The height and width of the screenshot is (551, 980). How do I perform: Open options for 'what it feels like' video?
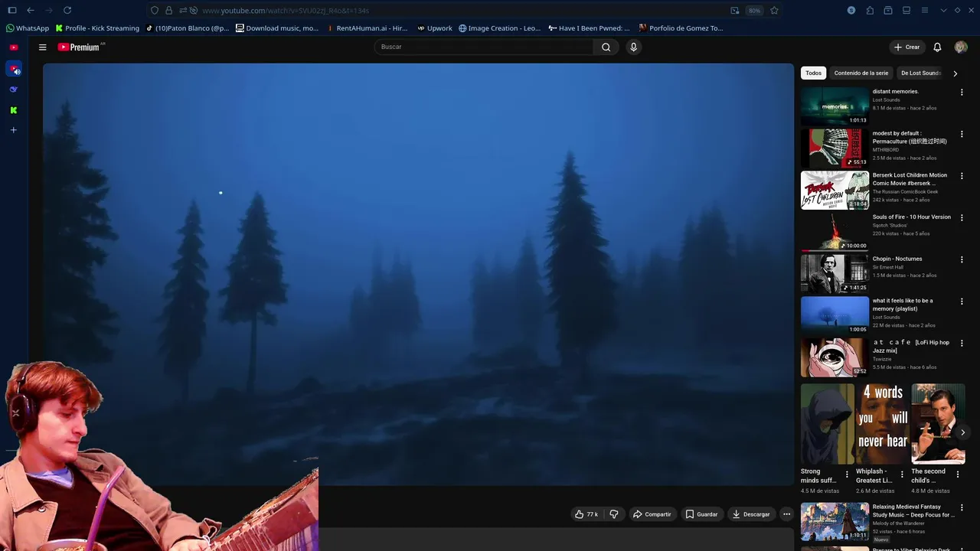click(x=962, y=302)
